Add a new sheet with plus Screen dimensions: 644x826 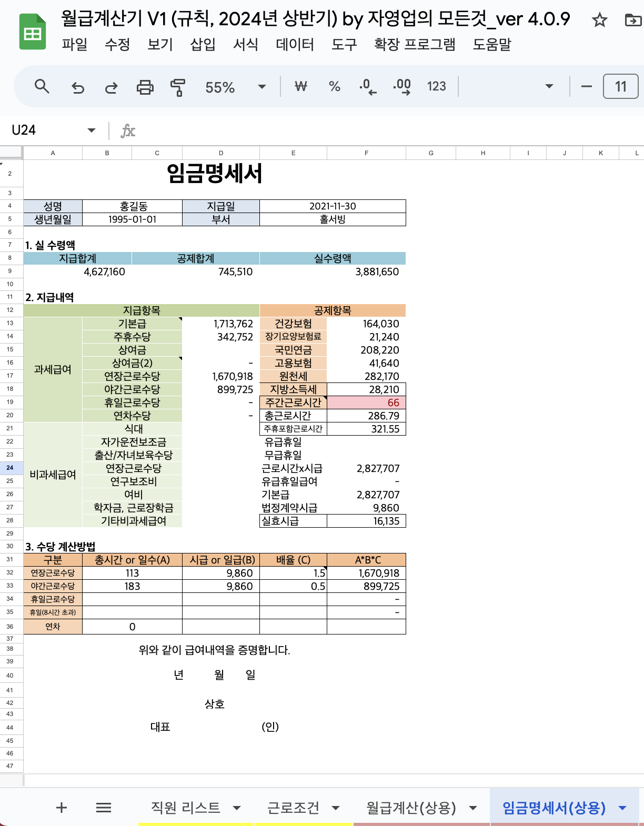coord(62,808)
